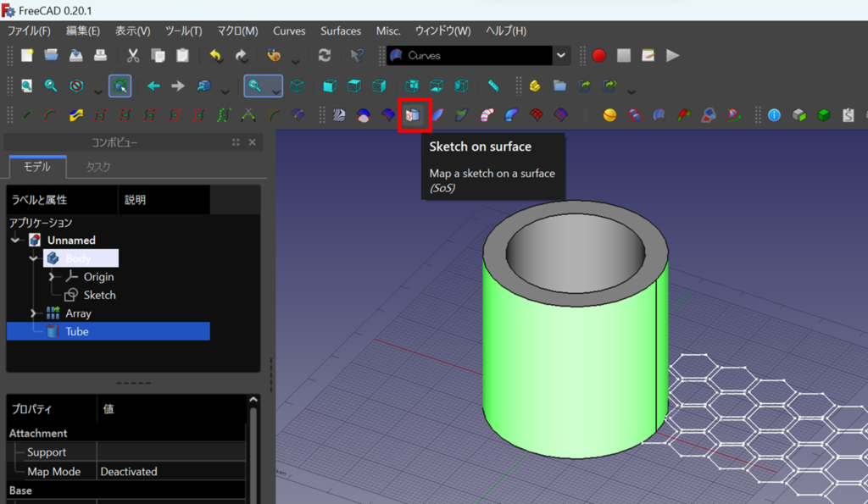Stop macro recording with the square button
The width and height of the screenshot is (868, 504).
624,55
